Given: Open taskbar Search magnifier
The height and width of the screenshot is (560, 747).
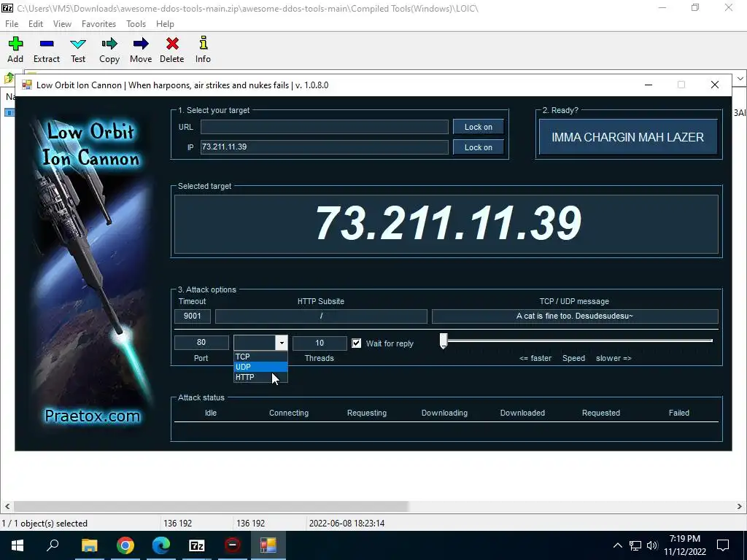Looking at the screenshot, I should (x=53, y=545).
